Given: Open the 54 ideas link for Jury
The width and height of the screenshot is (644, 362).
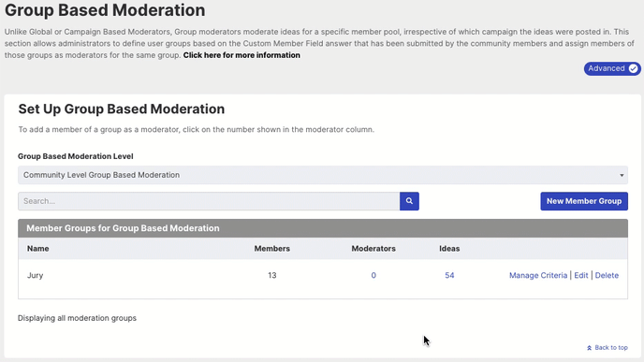Looking at the screenshot, I should [449, 275].
